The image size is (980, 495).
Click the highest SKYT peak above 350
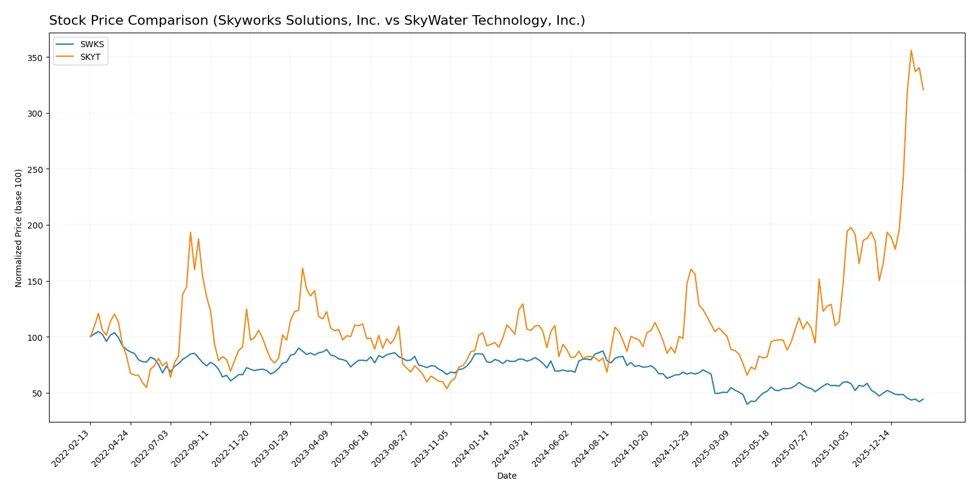pyautogui.click(x=911, y=50)
